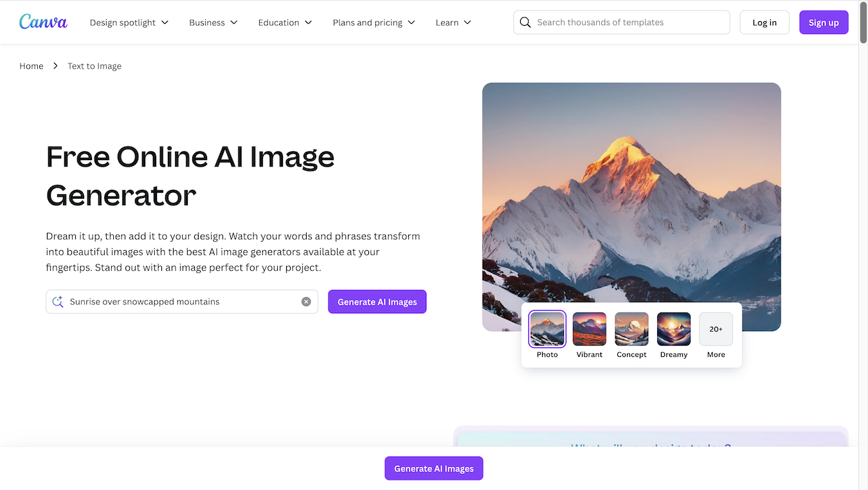868x490 pixels.
Task: Click the sparkle search icon in prompt field
Action: (x=58, y=302)
